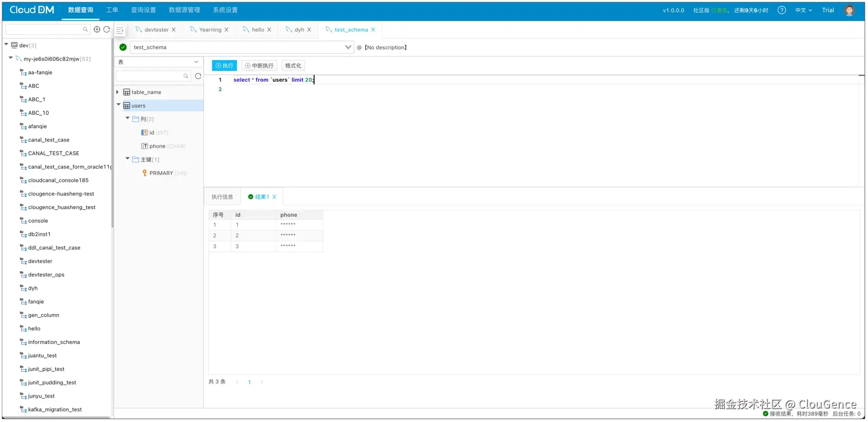Open the test_schema schema dropdown
The width and height of the screenshot is (868, 422).
(x=241, y=47)
